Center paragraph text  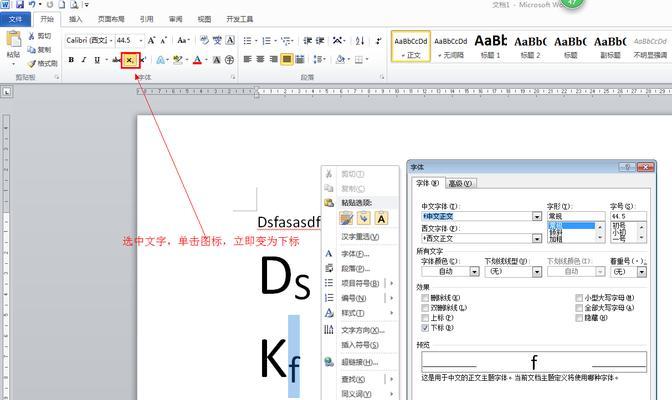(x=260, y=59)
